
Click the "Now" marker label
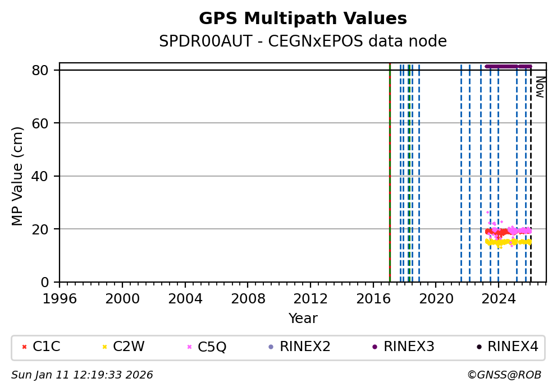point(540,87)
